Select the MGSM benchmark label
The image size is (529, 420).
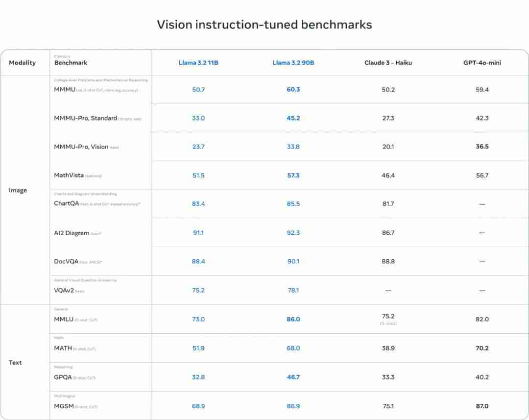(x=63, y=406)
